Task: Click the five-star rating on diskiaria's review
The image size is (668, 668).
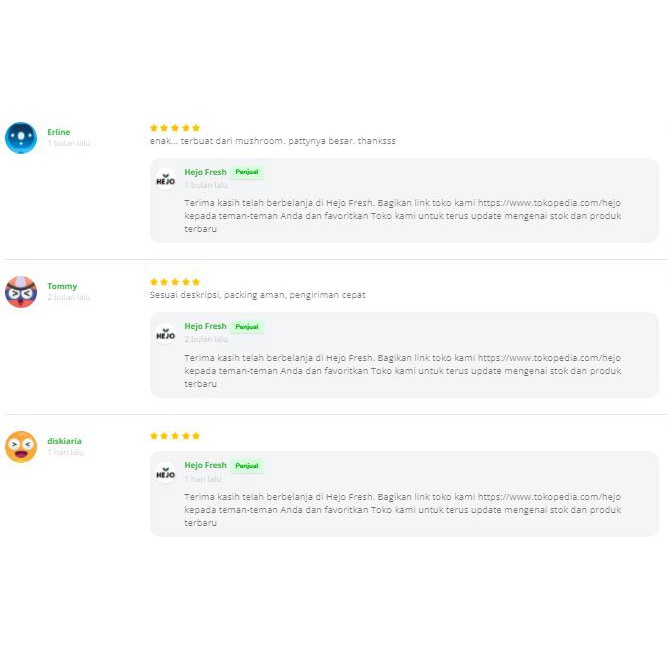Action: point(175,436)
